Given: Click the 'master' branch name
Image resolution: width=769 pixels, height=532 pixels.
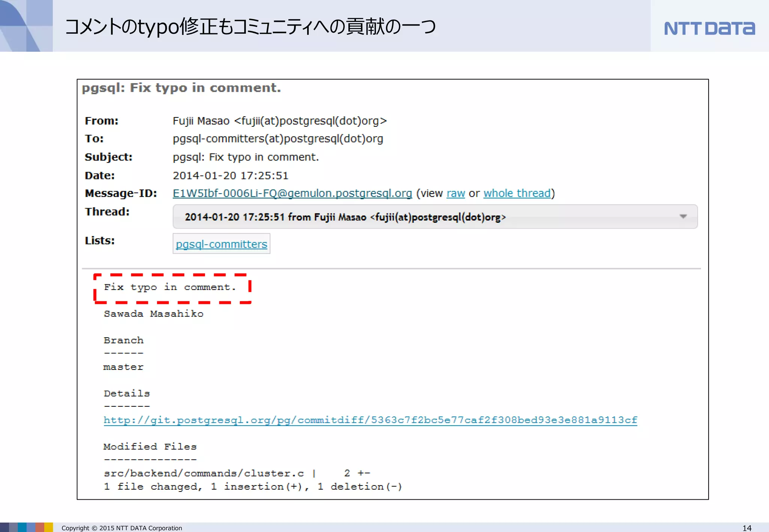Looking at the screenshot, I should point(123,367).
